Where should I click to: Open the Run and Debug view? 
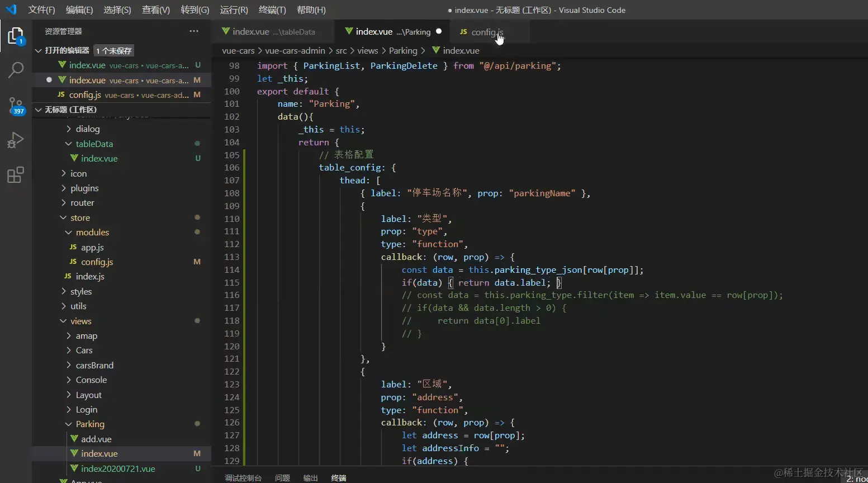(x=16, y=140)
